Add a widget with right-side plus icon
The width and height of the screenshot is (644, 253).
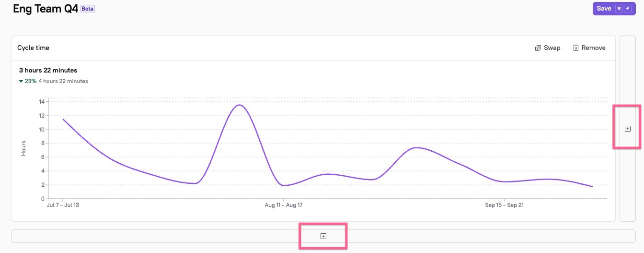coord(628,129)
